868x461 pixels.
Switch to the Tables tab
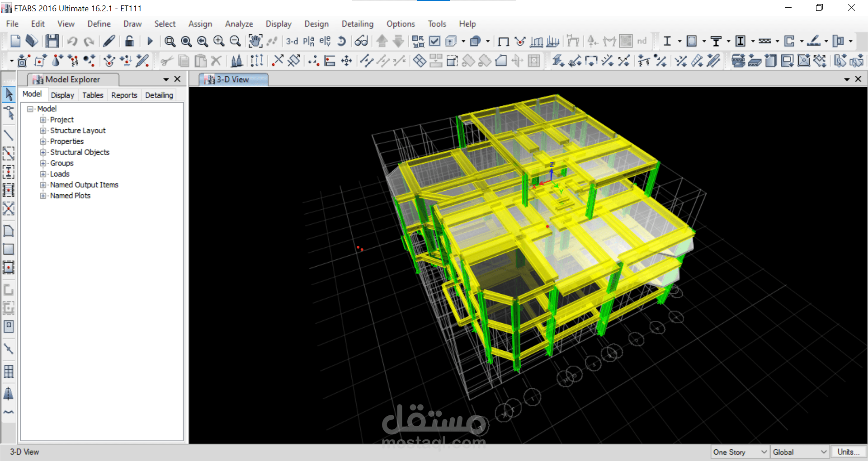[x=93, y=95]
